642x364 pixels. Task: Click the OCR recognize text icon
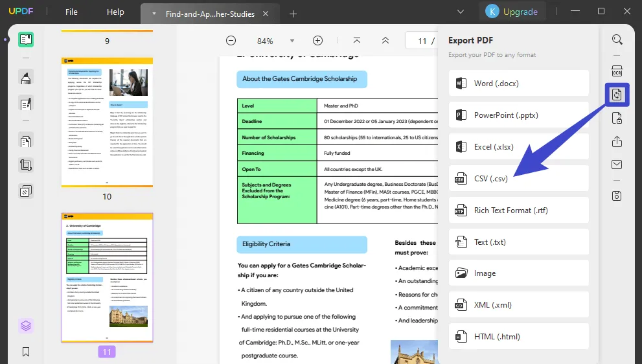617,70
